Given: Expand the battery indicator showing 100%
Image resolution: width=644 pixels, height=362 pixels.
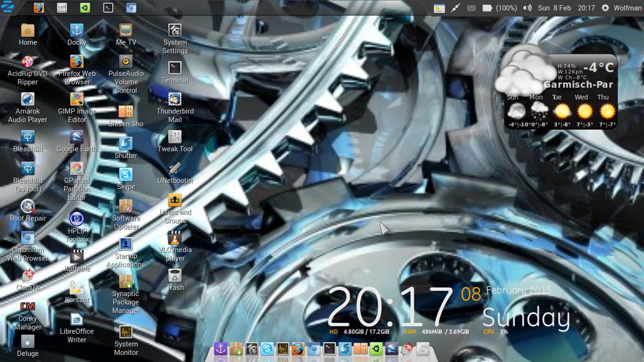Looking at the screenshot, I should [487, 8].
